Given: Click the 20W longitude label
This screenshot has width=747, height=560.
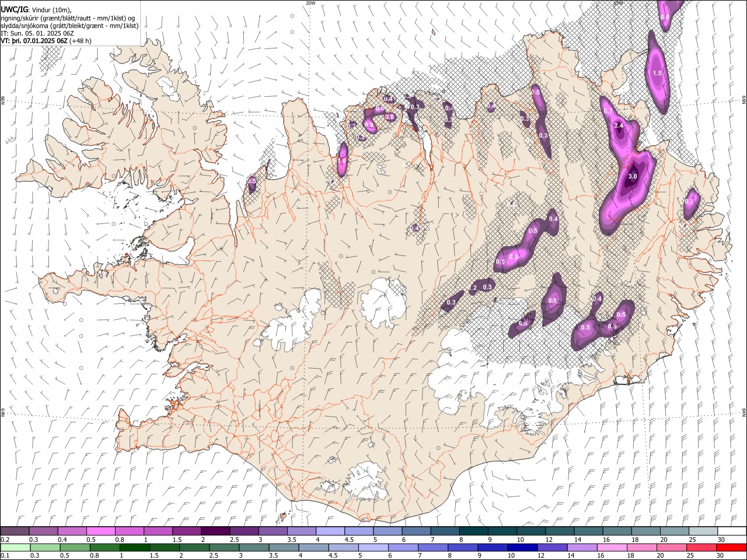Looking at the screenshot, I should tap(310, 3).
